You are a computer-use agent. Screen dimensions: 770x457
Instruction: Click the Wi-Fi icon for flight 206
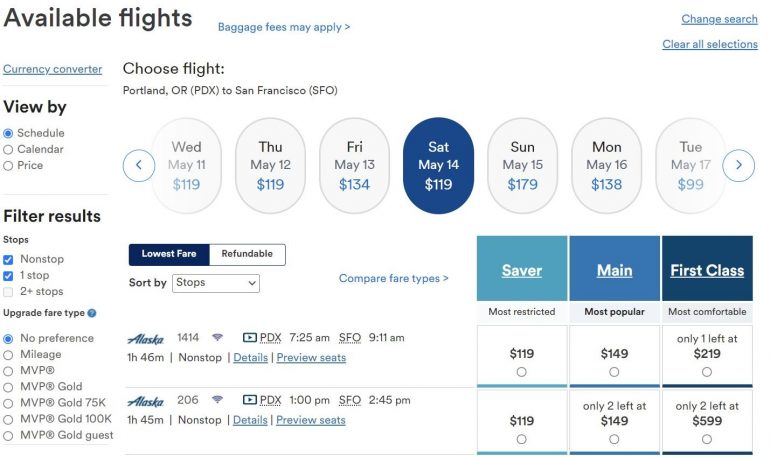[218, 400]
